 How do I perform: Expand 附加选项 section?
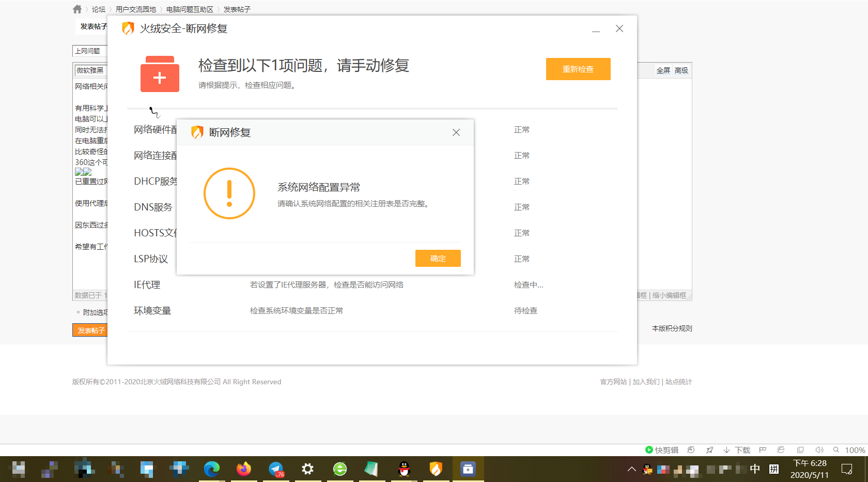coord(95,312)
